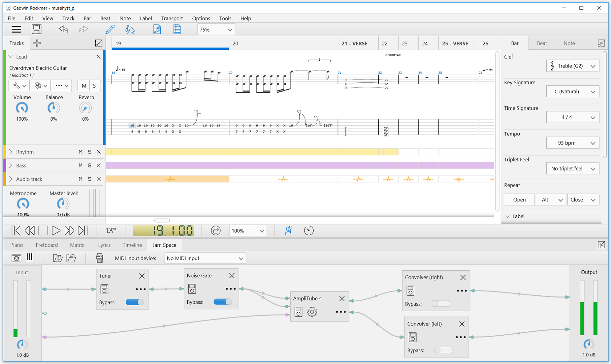Open the Jam Space settings gear icon

[16, 258]
